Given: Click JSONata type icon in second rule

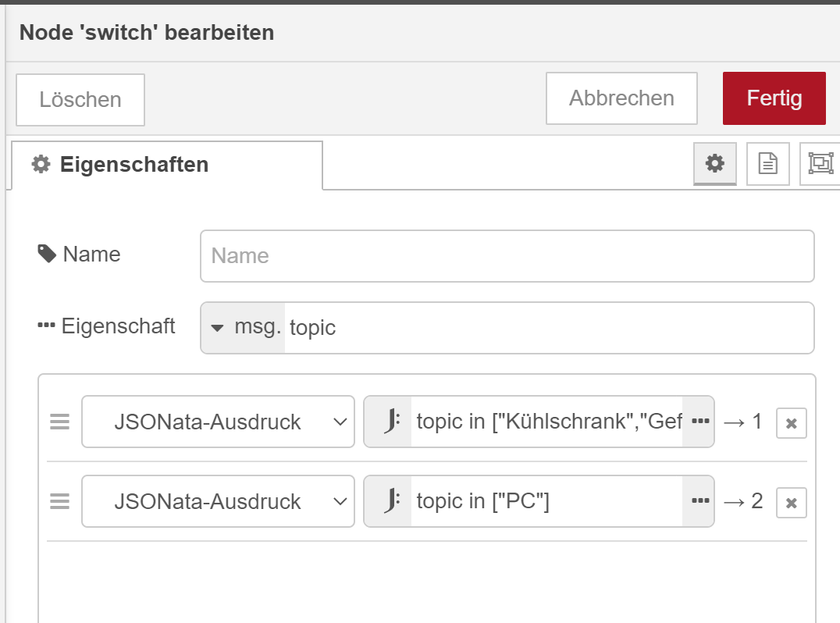Looking at the screenshot, I should [390, 501].
